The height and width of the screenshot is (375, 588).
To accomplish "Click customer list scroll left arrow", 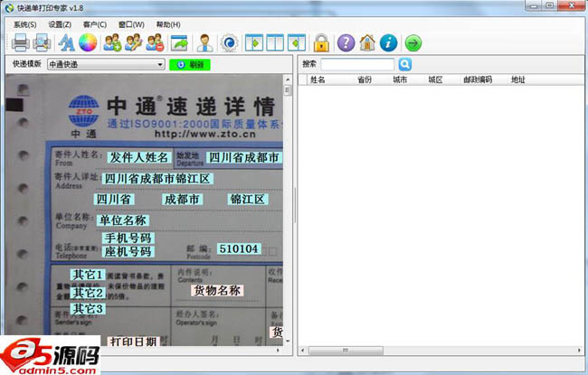I will pyautogui.click(x=303, y=351).
